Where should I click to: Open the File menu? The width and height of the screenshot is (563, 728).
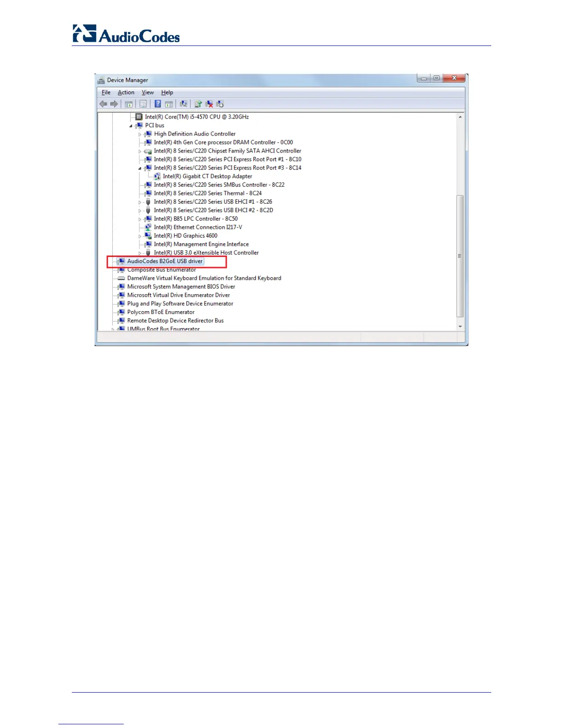106,92
